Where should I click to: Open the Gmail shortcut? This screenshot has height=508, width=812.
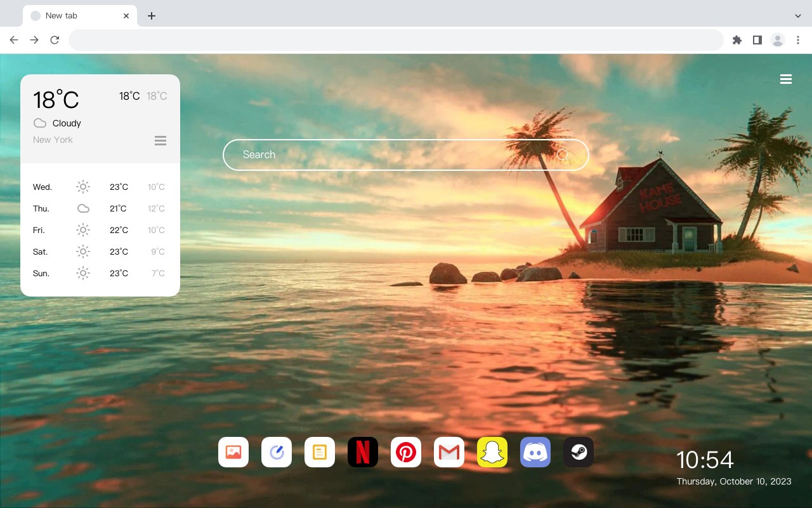449,452
